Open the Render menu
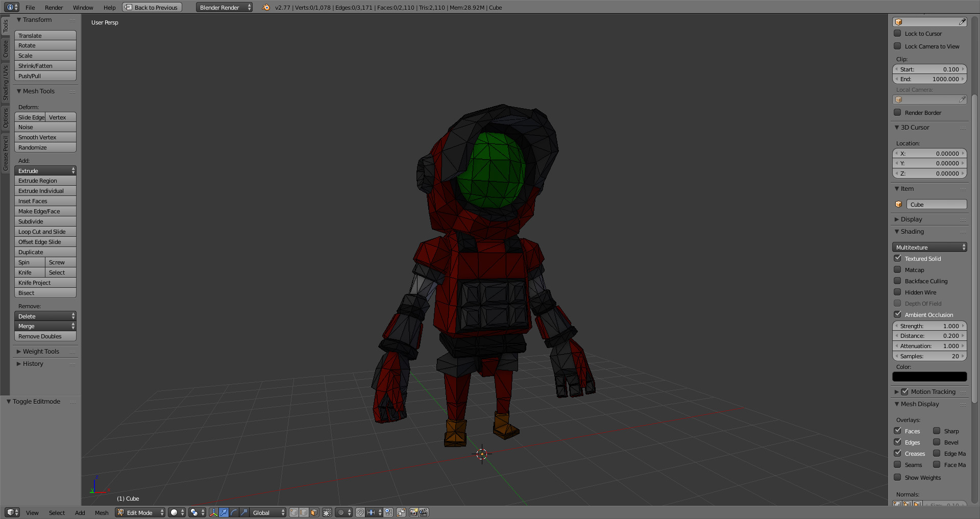Viewport: 980px width, 519px height. 54,7
